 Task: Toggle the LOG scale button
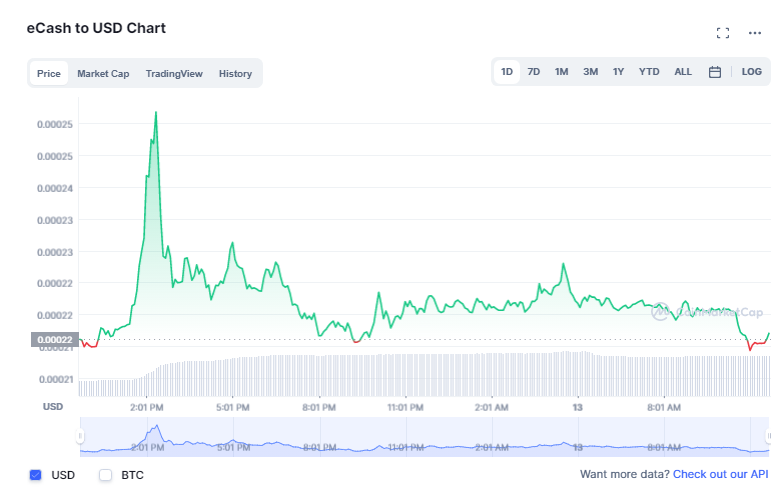click(751, 72)
